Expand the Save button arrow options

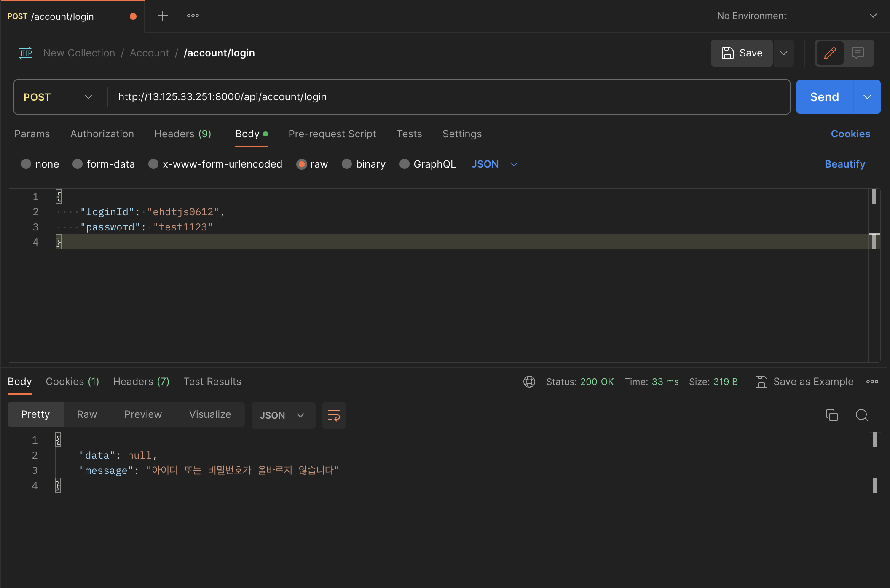784,53
